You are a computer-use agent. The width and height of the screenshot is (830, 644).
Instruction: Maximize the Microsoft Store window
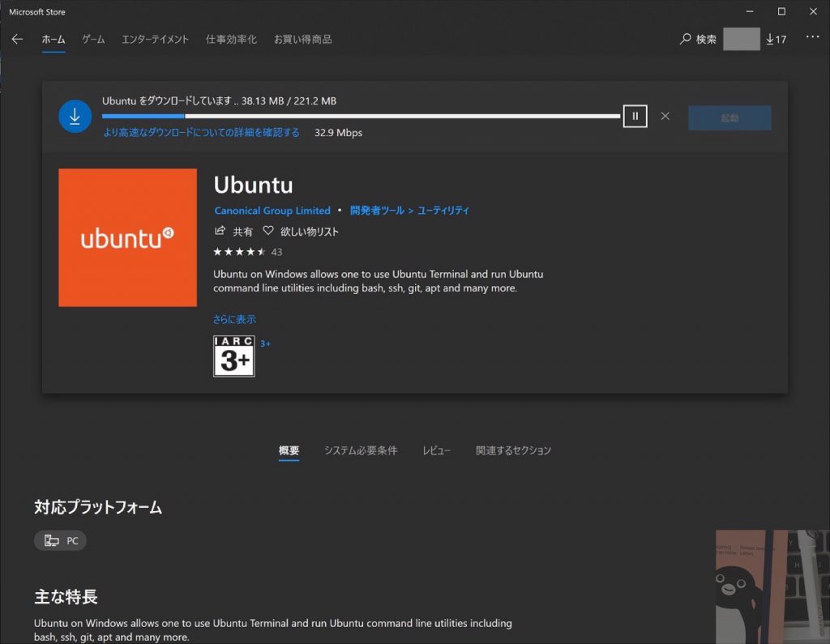tap(781, 11)
